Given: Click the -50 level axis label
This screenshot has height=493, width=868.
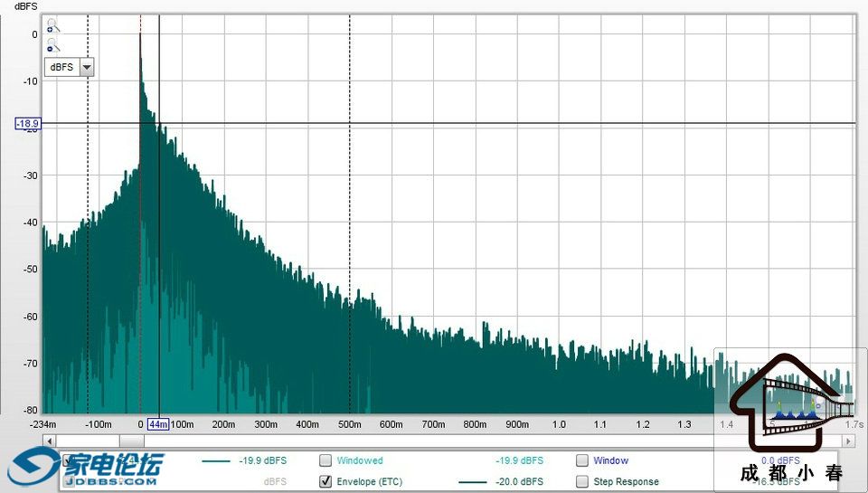Looking at the screenshot, I should pyautogui.click(x=30, y=270).
